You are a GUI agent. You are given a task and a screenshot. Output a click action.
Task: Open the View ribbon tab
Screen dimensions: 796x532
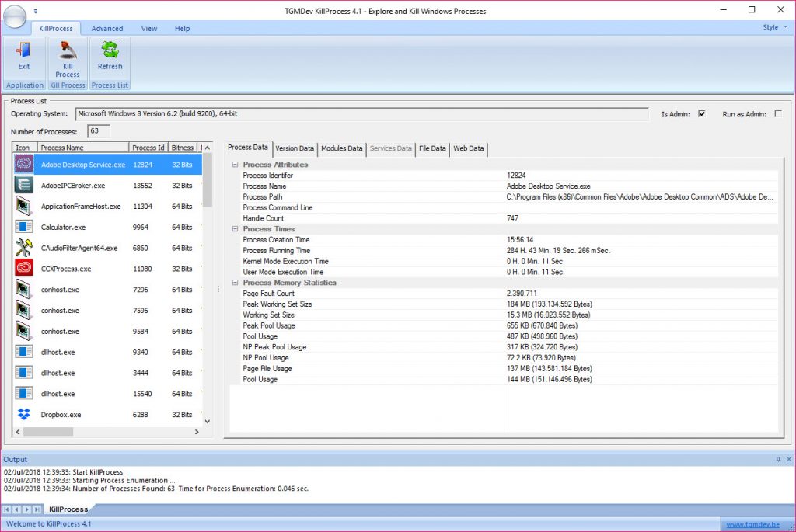(x=148, y=29)
